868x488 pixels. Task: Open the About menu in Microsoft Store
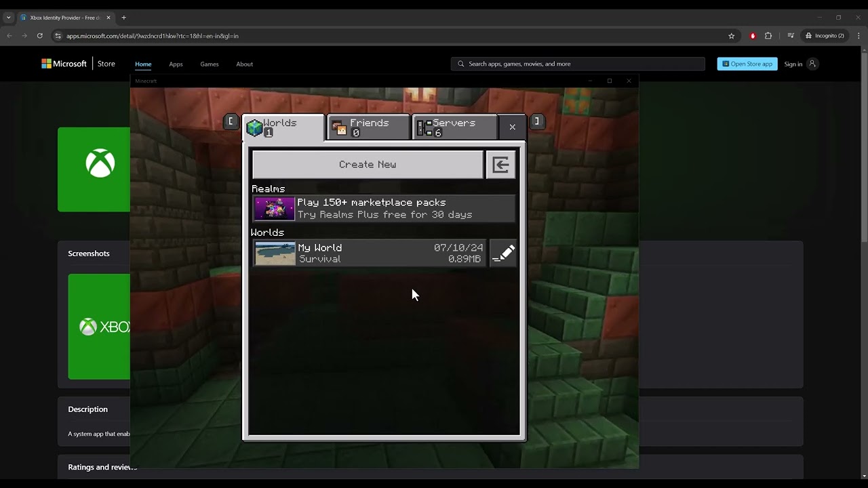click(244, 64)
